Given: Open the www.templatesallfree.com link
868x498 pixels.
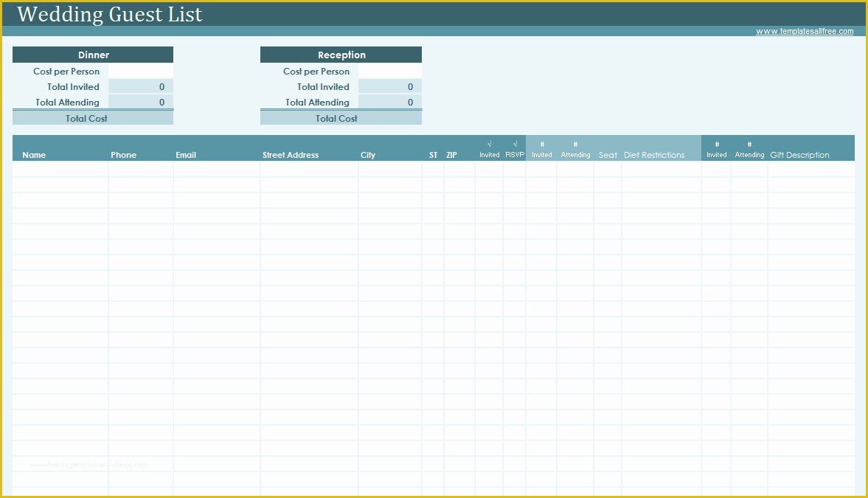Looking at the screenshot, I should 805,32.
